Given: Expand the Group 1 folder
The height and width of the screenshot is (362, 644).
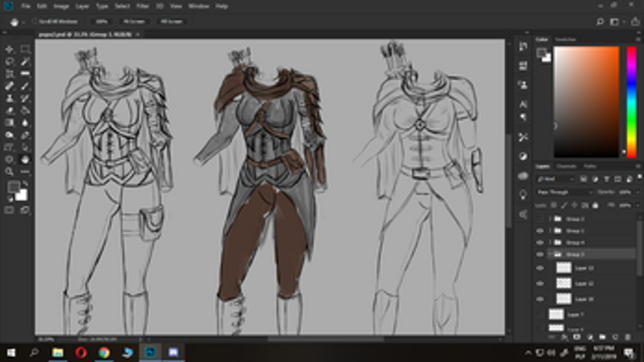Looking at the screenshot, I should [x=551, y=230].
